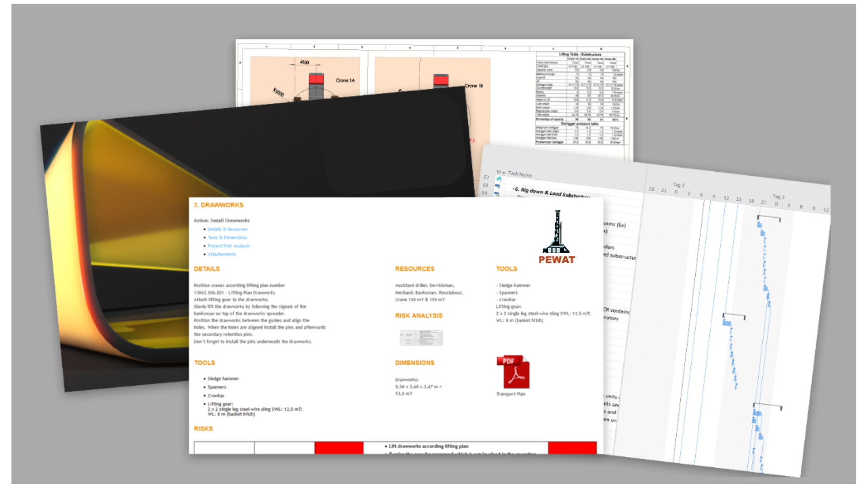Image resolution: width=868 pixels, height=488 pixels.
Task: Click the Tag 2 timeline header
Action: (678, 185)
